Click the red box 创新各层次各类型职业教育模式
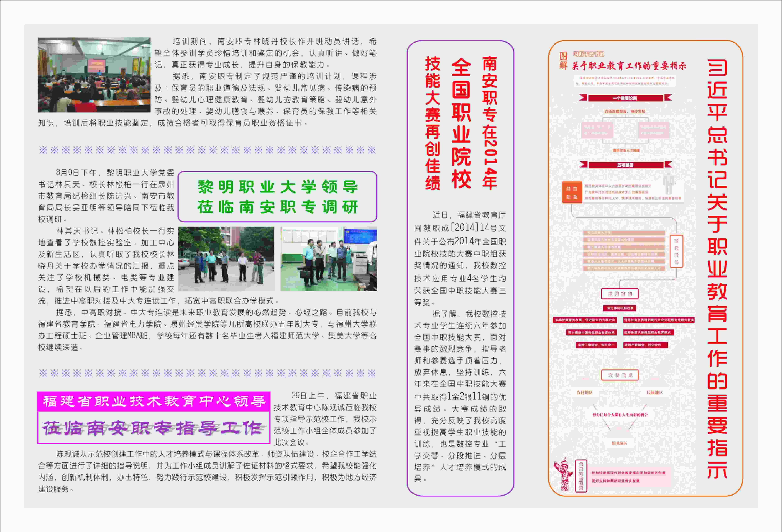Image resolution: width=782 pixels, height=532 pixels. tap(648, 333)
